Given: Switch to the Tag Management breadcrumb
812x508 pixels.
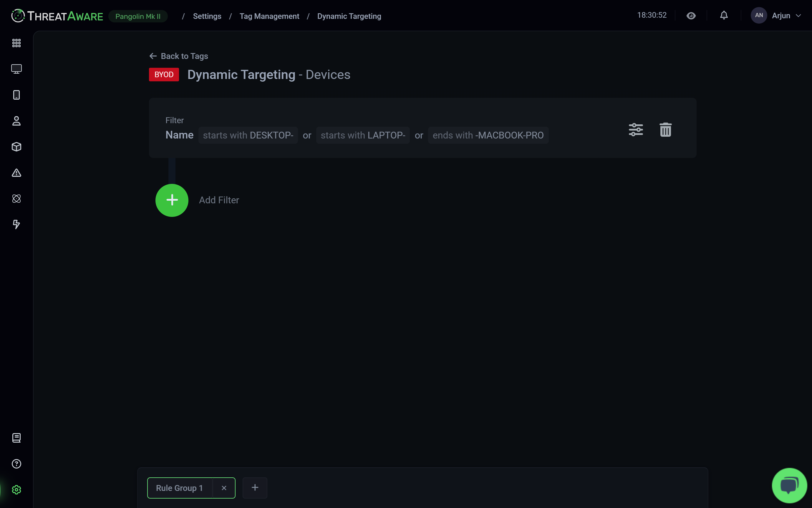Looking at the screenshot, I should pos(269,16).
